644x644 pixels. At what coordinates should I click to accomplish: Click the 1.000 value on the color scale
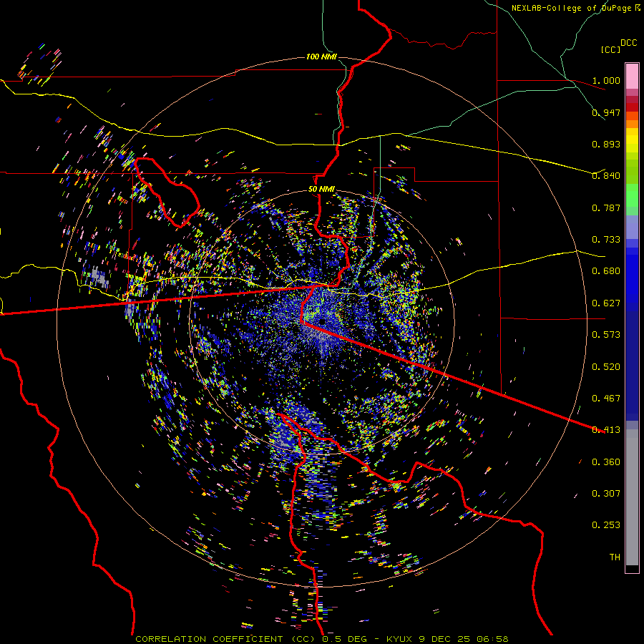coord(606,80)
